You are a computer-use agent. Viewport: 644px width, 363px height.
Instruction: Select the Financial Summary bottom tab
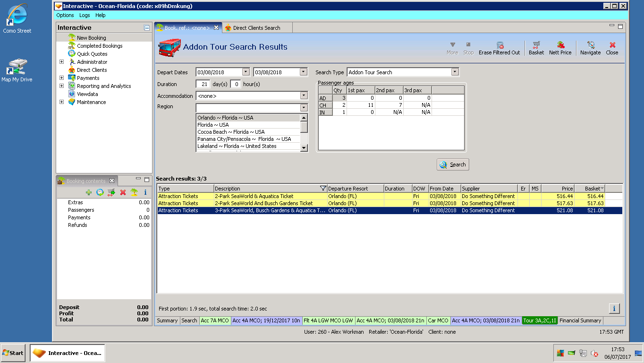[x=580, y=320]
